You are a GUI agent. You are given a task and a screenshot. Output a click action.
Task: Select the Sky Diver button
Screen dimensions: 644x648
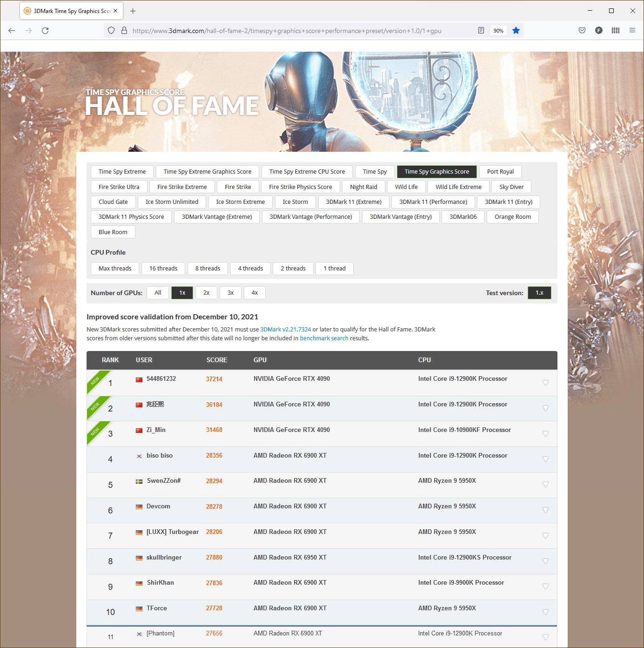511,187
